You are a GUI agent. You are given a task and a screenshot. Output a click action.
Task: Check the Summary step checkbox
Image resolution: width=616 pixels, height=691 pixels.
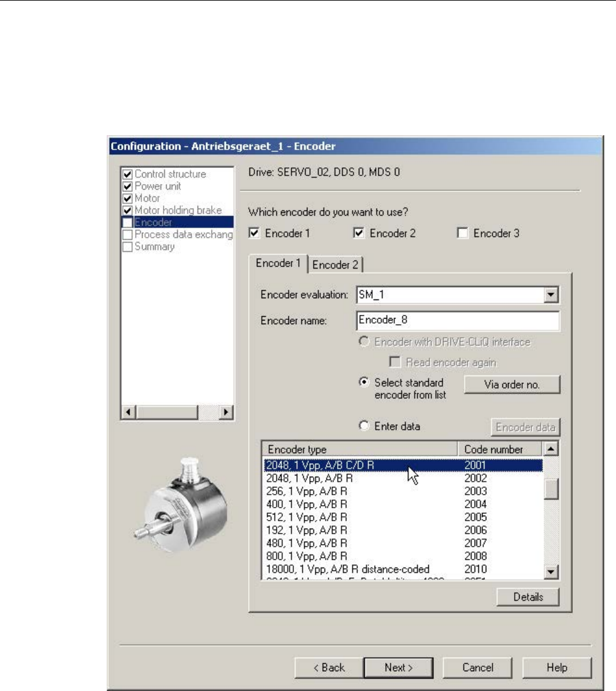point(127,246)
